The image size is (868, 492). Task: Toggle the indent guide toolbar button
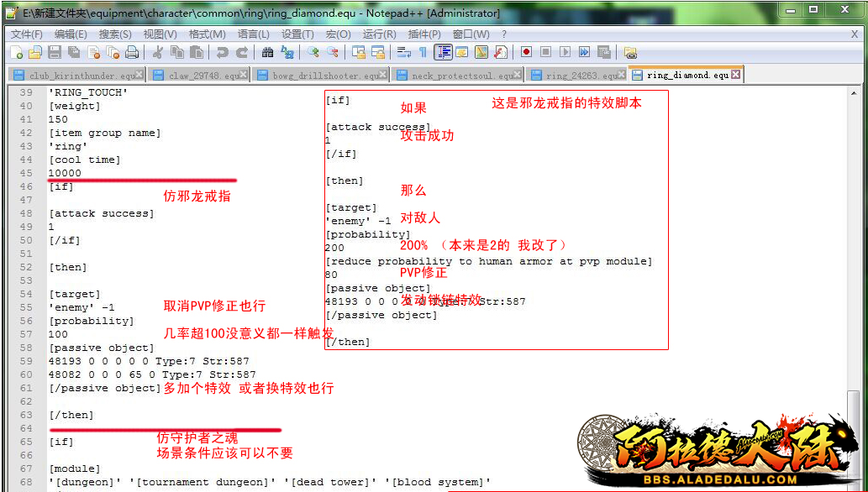click(x=443, y=52)
